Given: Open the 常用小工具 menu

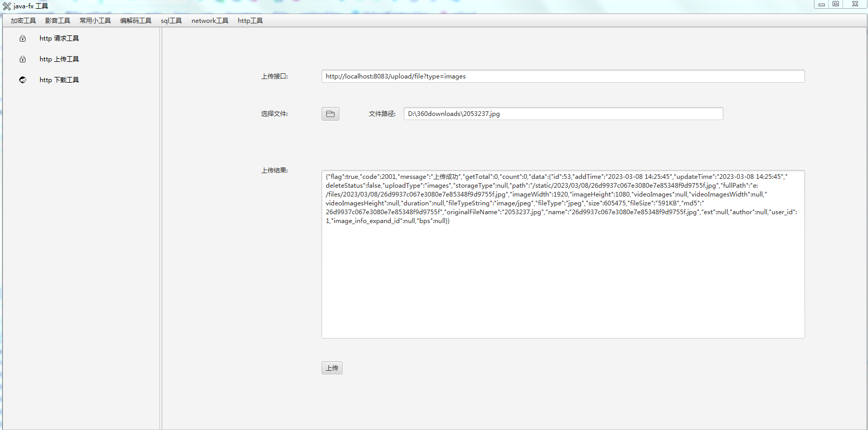Looking at the screenshot, I should (x=95, y=21).
